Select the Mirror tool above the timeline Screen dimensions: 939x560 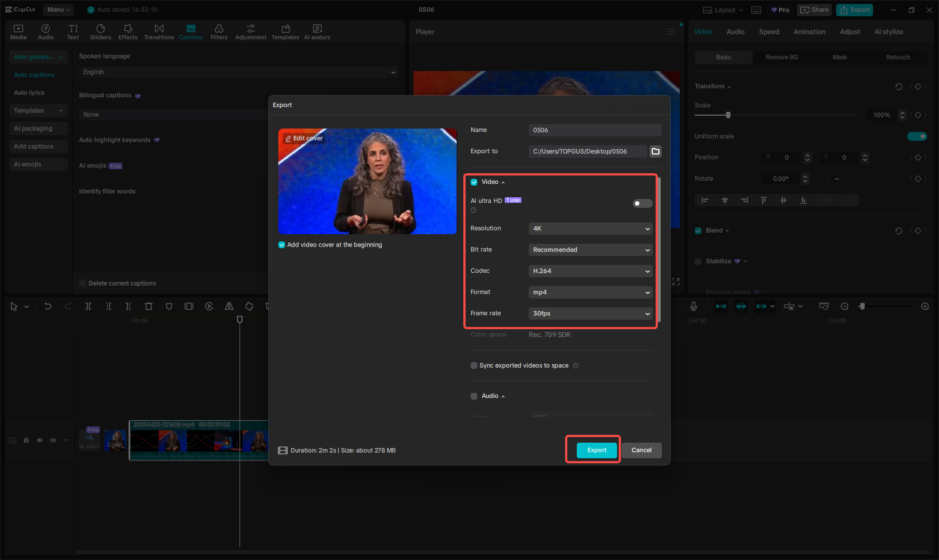click(229, 306)
